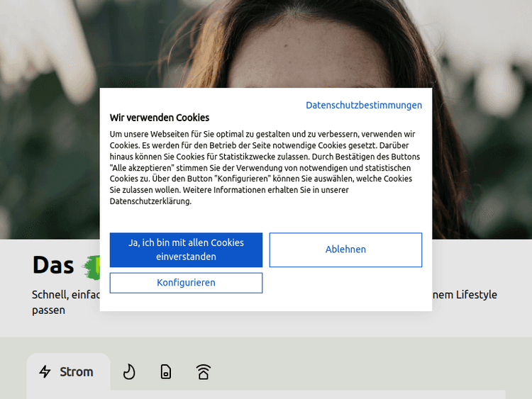This screenshot has height=399, width=532.
Task: Open cookie settings via Konfigurieren
Action: [186, 283]
